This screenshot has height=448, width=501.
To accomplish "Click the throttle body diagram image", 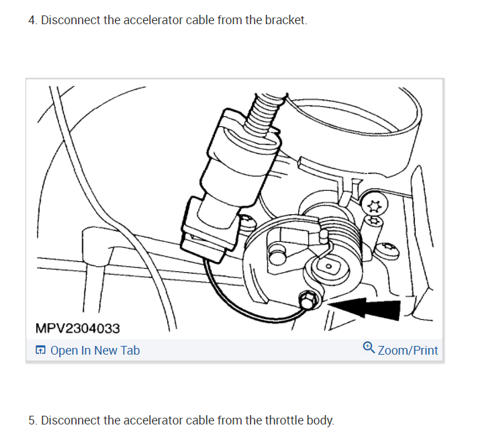I will click(234, 209).
